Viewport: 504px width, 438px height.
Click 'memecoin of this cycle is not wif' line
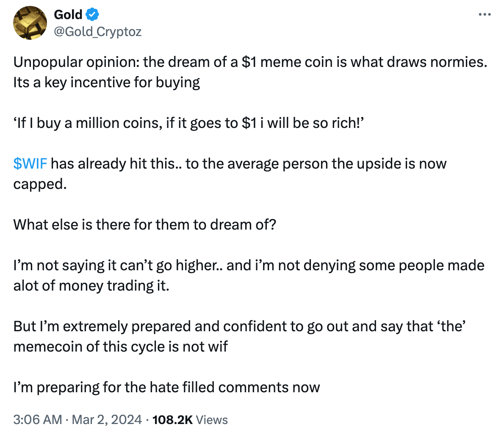coord(121,347)
